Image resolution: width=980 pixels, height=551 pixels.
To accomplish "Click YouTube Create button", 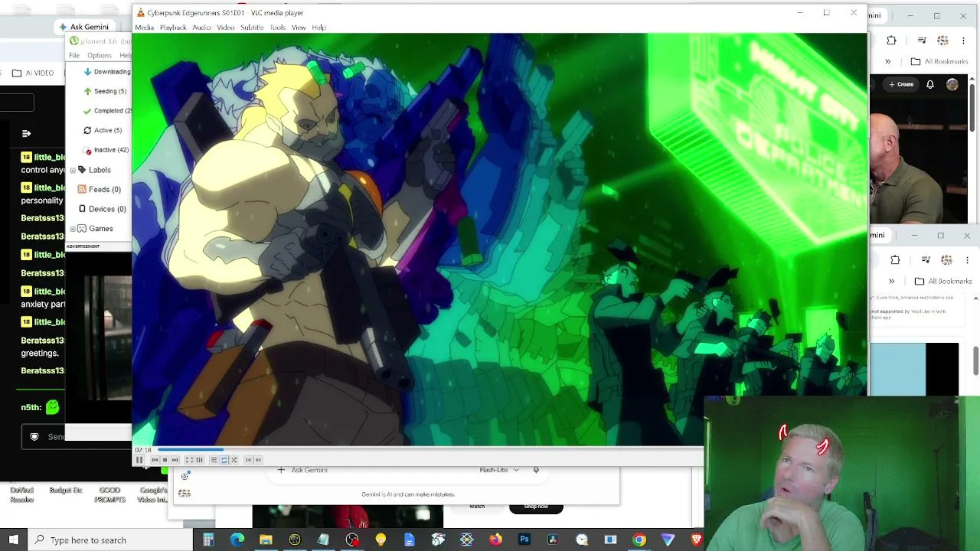I will click(901, 84).
